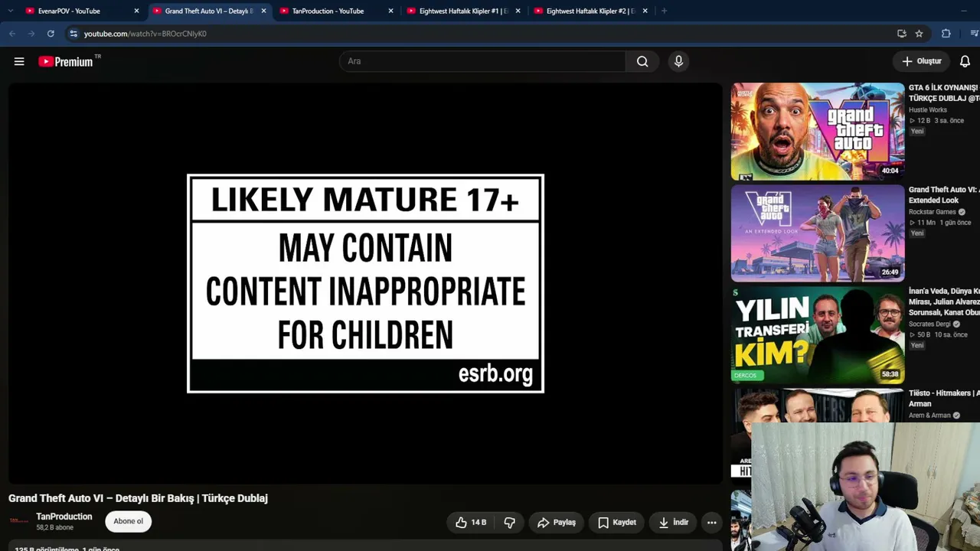The image size is (980, 551).
Task: View site information in the address bar
Action: click(73, 34)
